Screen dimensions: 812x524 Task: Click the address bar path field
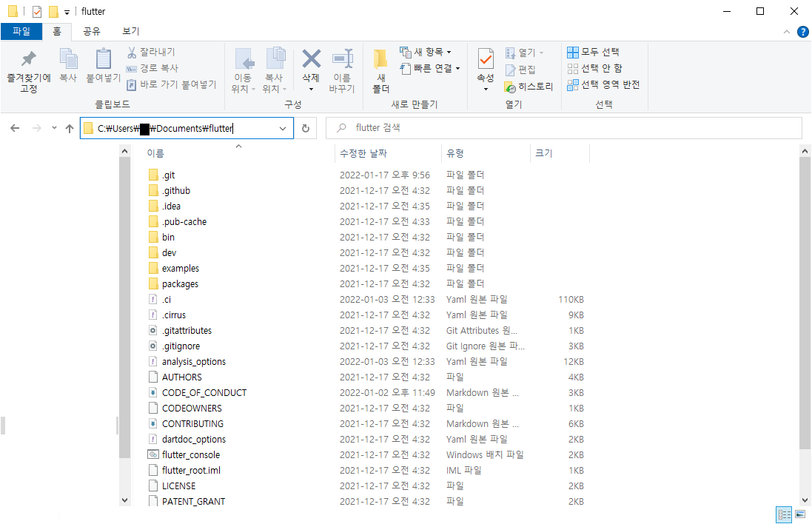click(185, 129)
